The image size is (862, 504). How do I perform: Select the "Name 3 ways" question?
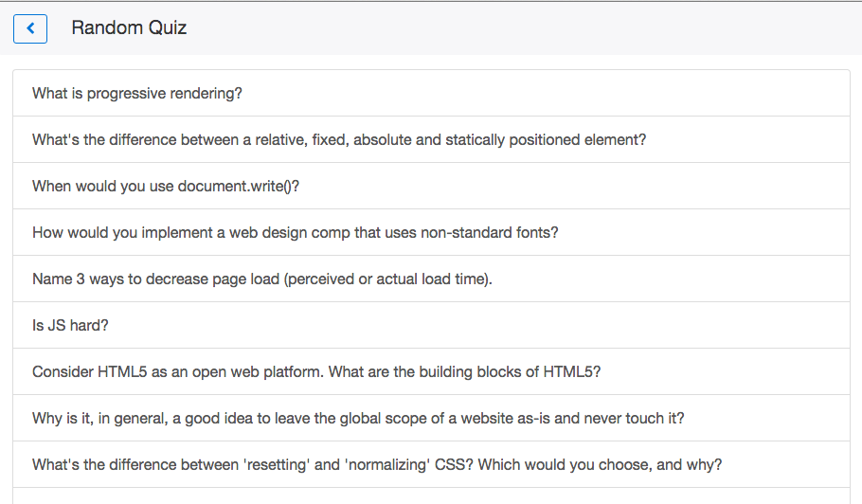[x=262, y=279]
